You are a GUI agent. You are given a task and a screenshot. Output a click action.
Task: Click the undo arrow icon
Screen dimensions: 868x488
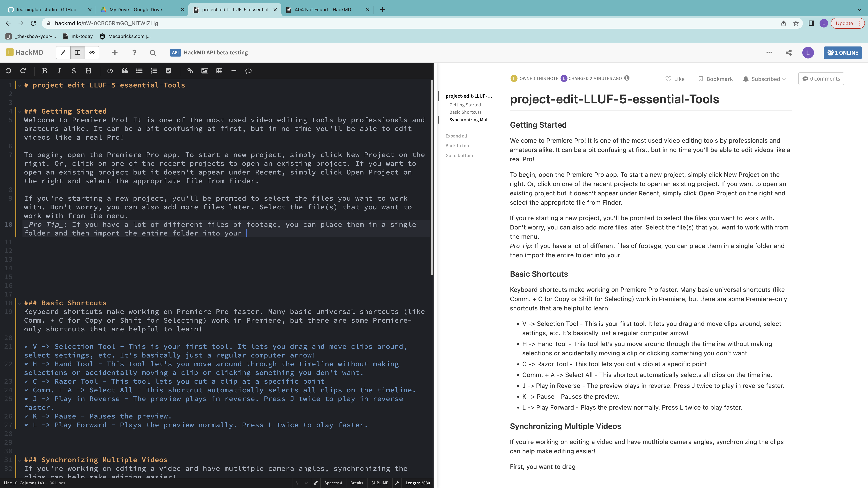(8, 71)
